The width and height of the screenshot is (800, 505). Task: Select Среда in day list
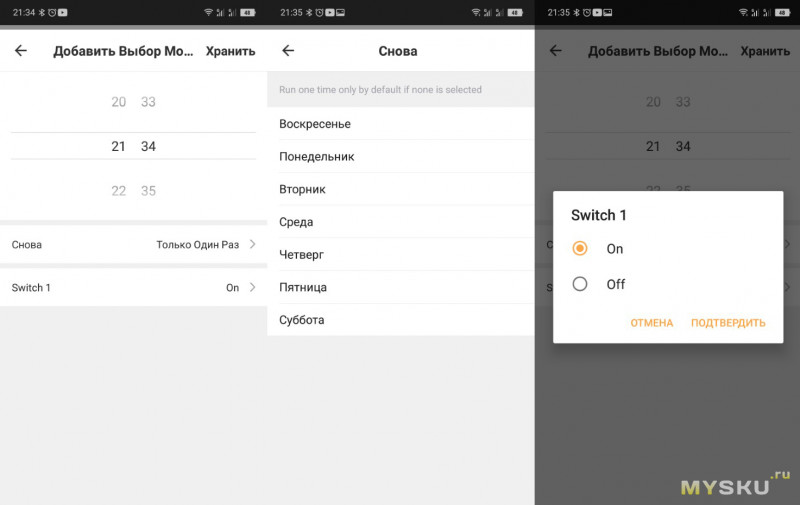pos(401,222)
